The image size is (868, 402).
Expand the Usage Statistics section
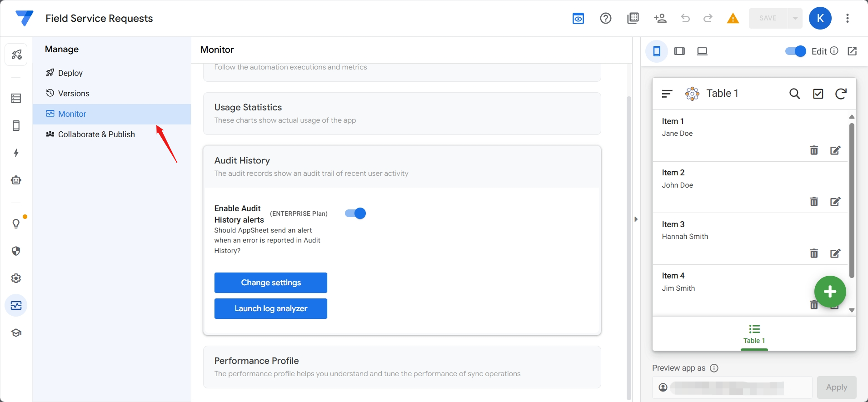coord(402,114)
